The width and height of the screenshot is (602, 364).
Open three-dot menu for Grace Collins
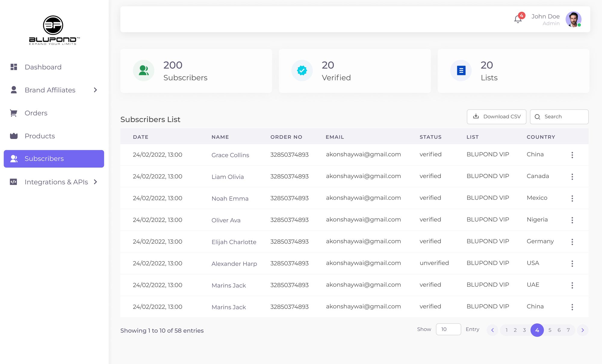coord(572,155)
